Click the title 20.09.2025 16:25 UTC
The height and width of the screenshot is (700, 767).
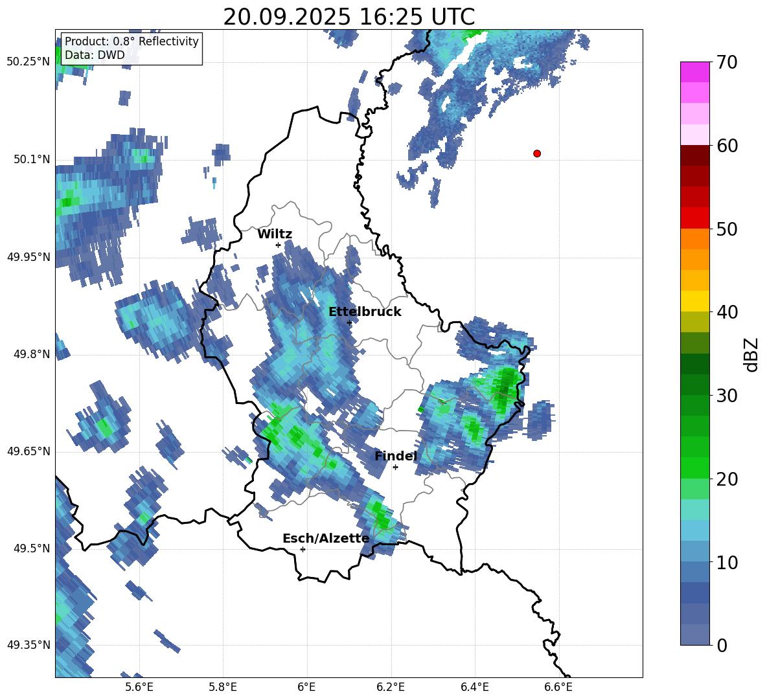coord(349,17)
